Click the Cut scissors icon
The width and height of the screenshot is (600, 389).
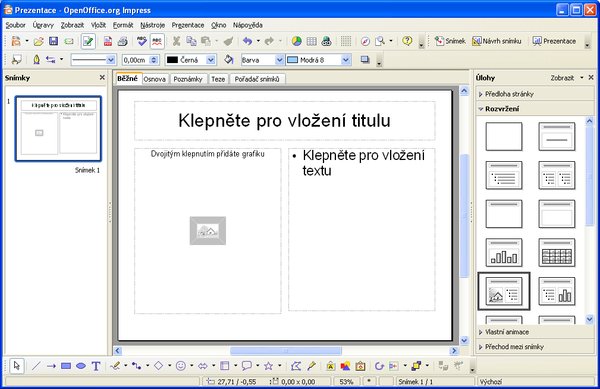(176, 41)
